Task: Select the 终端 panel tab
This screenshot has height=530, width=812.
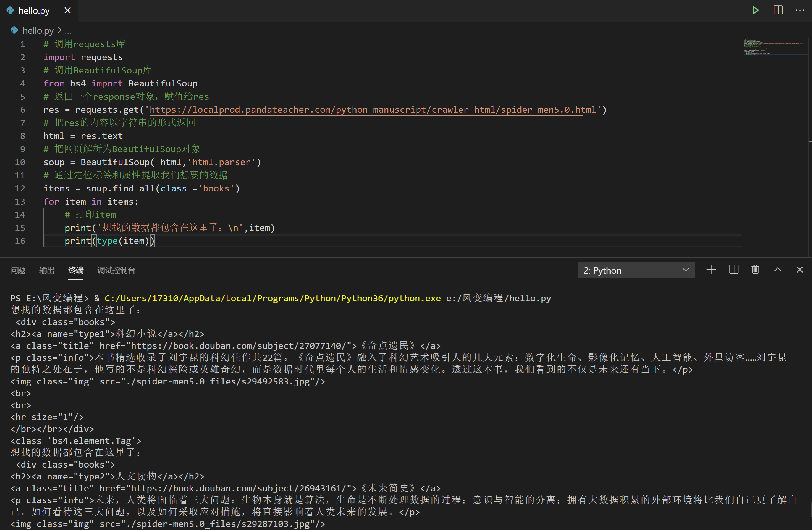Action: point(76,270)
